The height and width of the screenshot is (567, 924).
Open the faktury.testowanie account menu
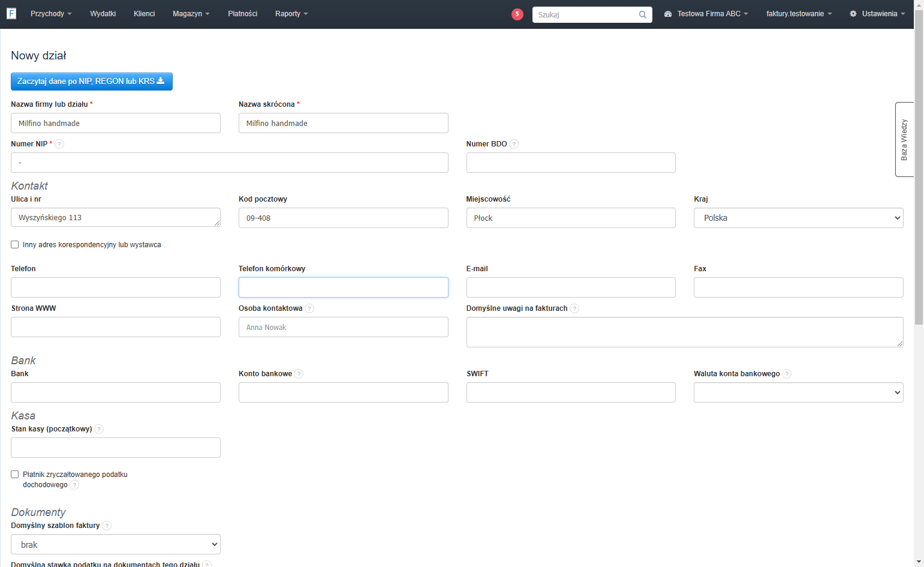799,14
